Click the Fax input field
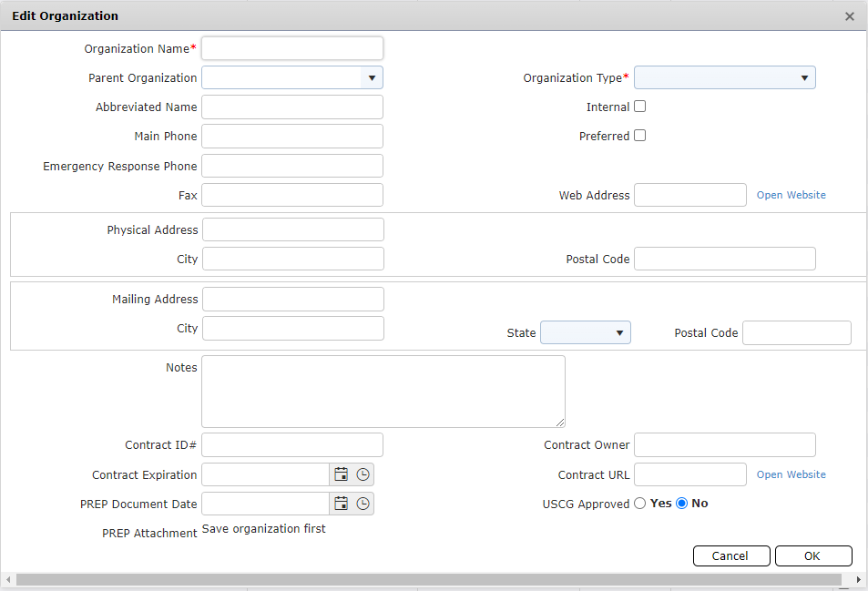Screen dimensions: 868x591 [x=292, y=195]
